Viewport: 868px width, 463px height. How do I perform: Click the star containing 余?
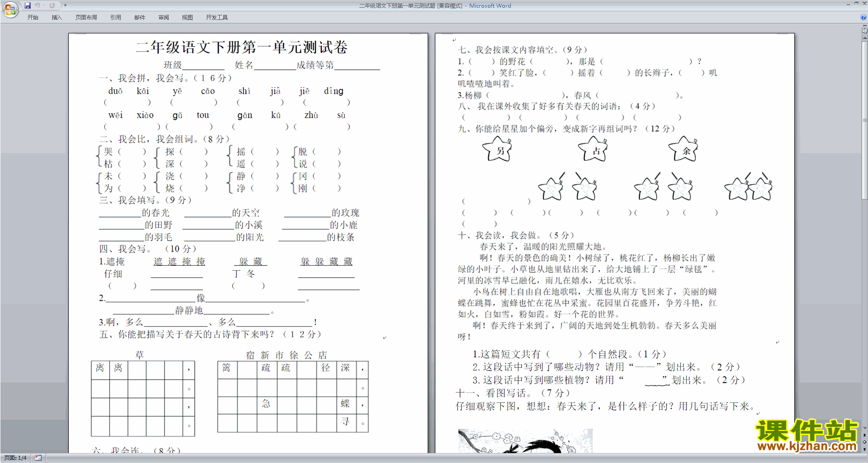[684, 149]
